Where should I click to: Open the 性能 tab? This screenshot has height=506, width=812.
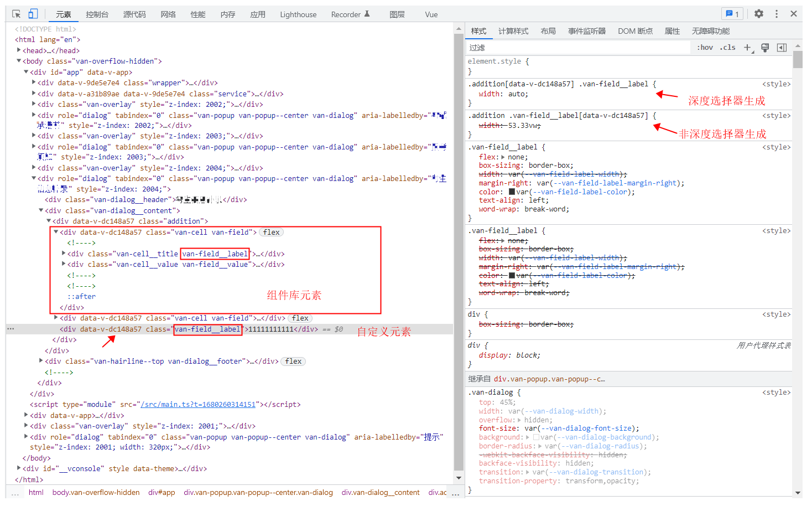point(198,14)
